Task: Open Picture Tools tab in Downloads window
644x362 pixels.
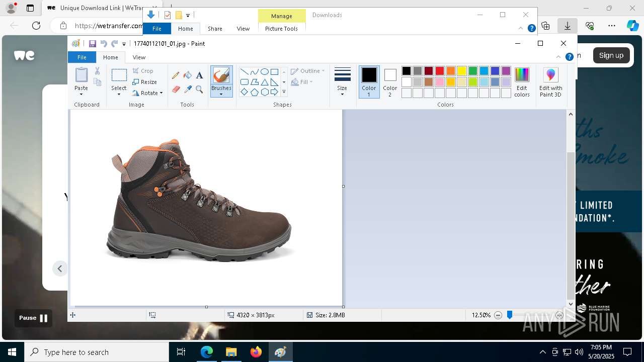Action: (x=281, y=29)
